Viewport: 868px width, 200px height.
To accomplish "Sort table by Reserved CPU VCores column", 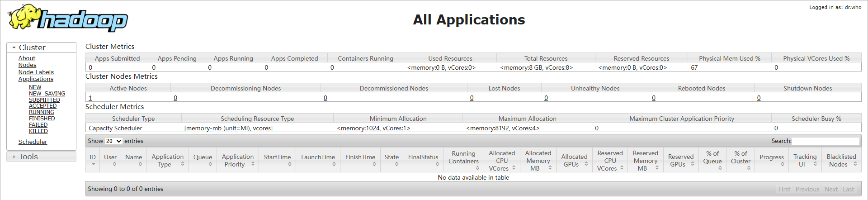I will pyautogui.click(x=610, y=160).
